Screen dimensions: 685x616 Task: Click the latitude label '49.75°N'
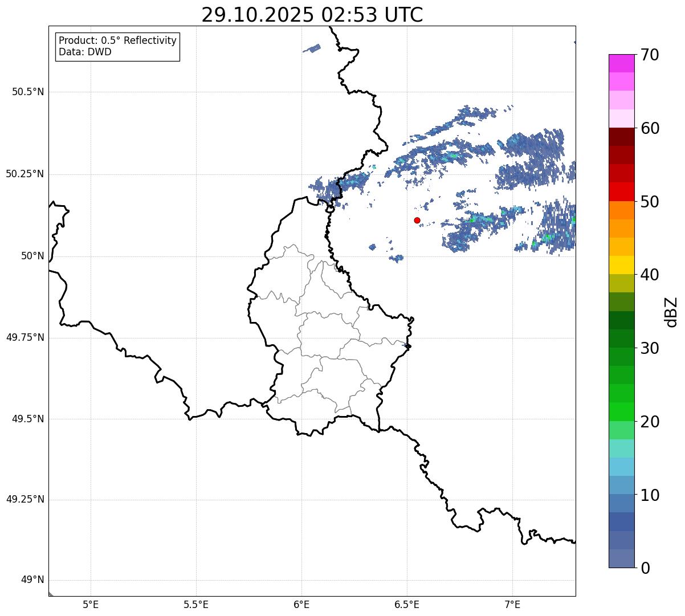point(25,337)
